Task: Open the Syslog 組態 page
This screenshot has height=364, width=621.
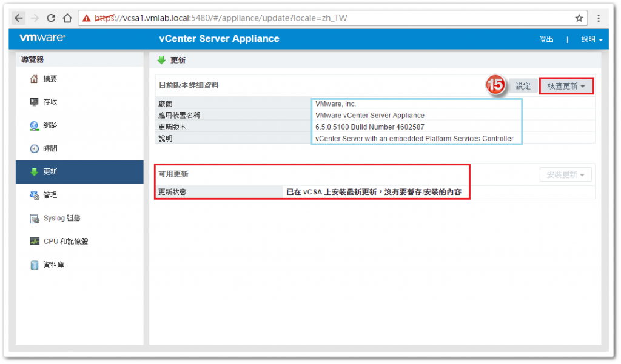Action: point(62,219)
